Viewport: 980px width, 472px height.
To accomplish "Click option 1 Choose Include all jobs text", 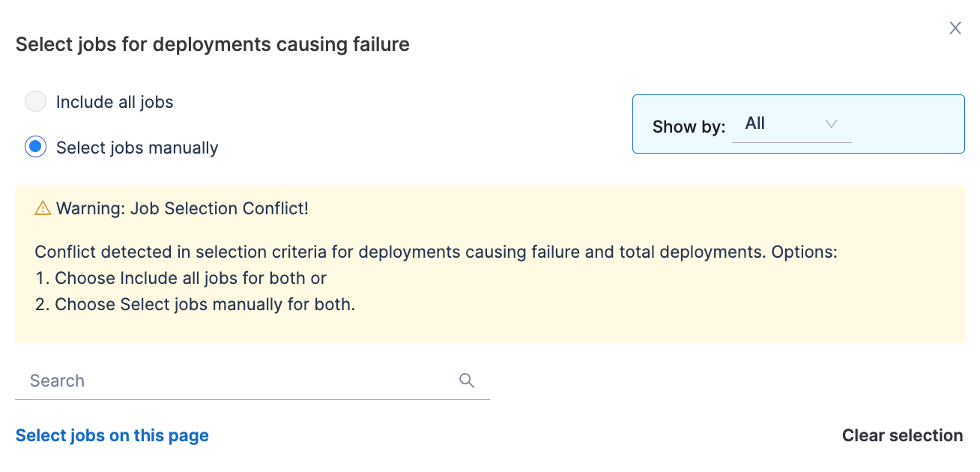I will pyautogui.click(x=190, y=278).
